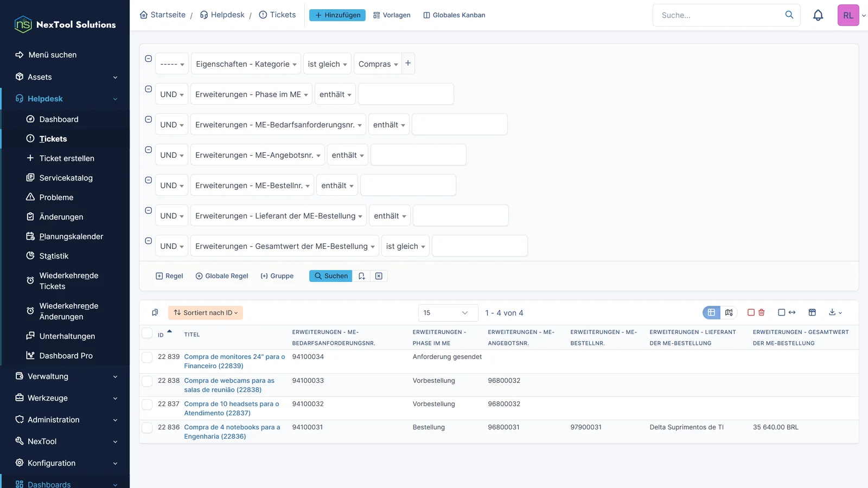Open the 'Sortiert nach ID' sort dropdown
This screenshot has height=488, width=868.
206,313
